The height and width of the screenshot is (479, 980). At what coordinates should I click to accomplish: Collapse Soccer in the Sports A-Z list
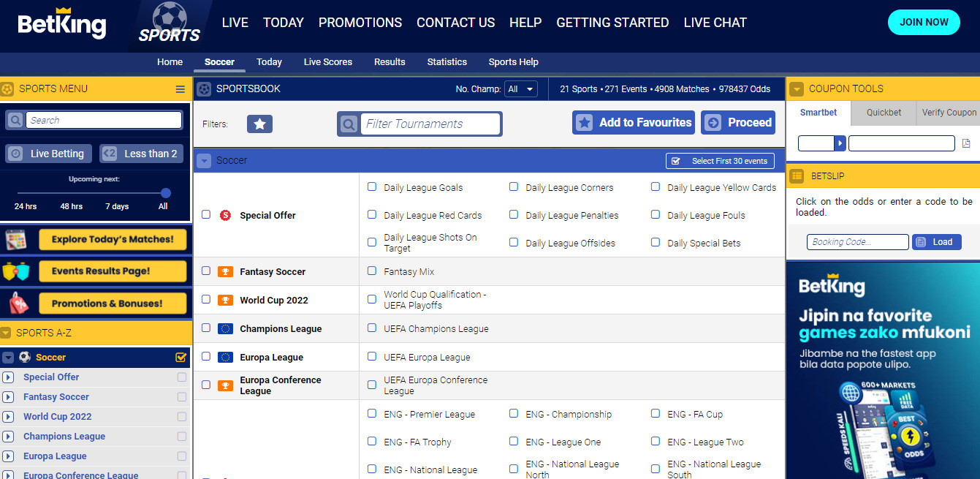tap(8, 358)
